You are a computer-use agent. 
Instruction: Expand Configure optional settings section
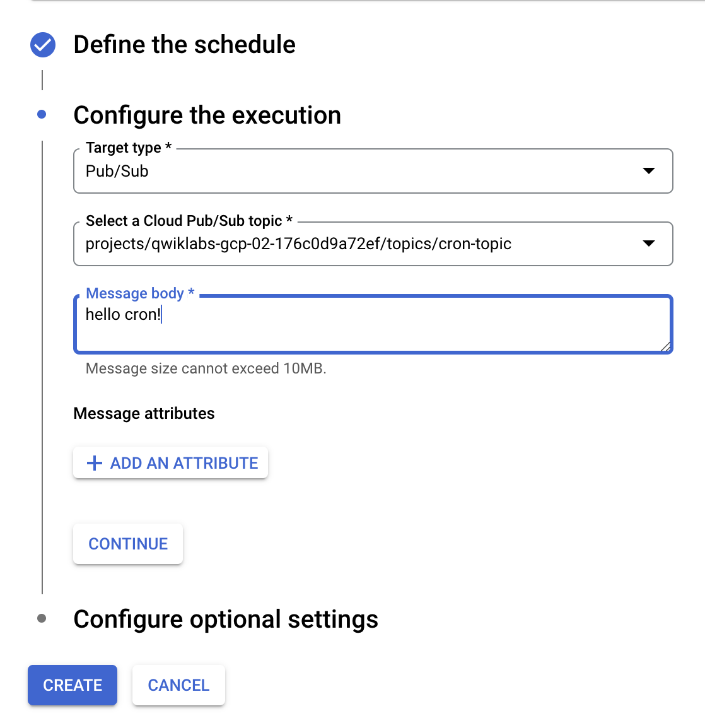tap(226, 619)
